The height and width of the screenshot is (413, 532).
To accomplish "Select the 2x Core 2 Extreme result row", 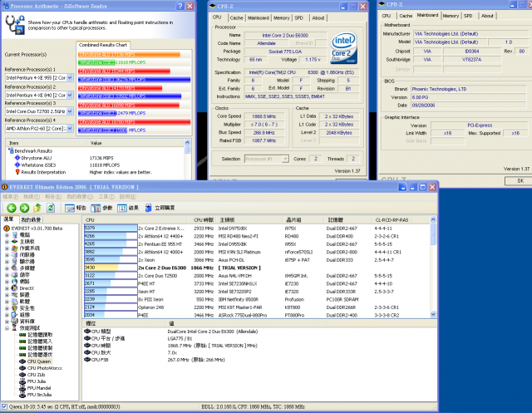I will click(258, 229).
